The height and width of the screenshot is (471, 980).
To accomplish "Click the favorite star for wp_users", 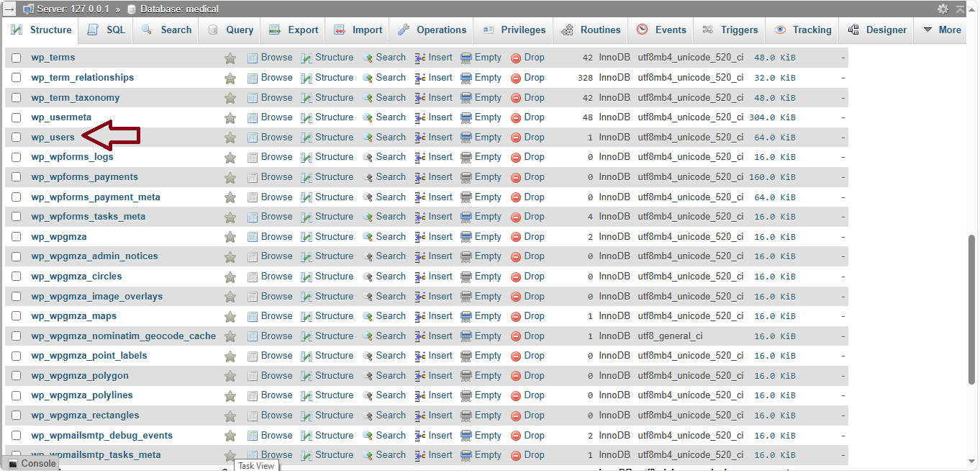I will [x=230, y=138].
